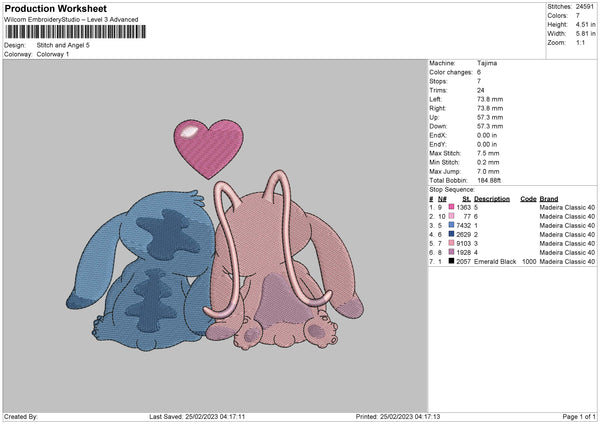
Task: Select the width value '5.81 in'
Action: [x=585, y=34]
